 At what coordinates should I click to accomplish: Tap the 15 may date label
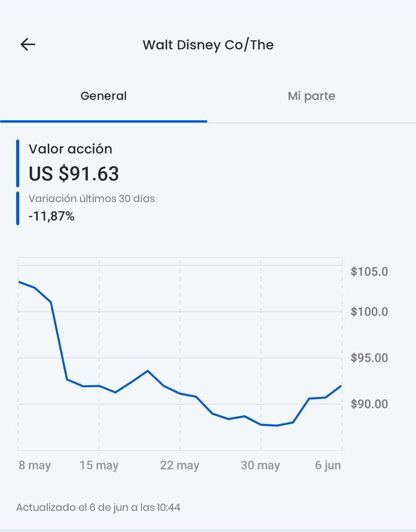[99, 465]
